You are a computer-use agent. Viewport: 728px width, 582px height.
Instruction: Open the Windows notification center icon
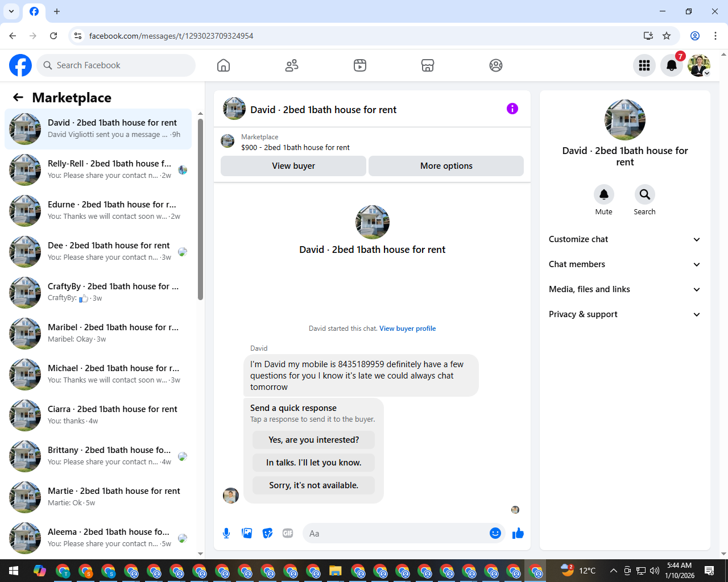709,571
